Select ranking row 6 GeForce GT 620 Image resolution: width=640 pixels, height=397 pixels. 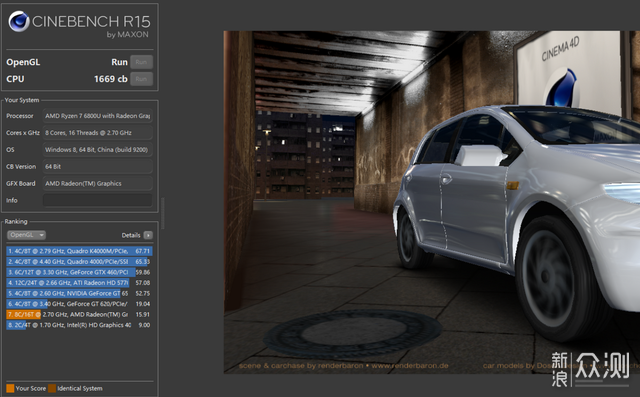click(79, 304)
